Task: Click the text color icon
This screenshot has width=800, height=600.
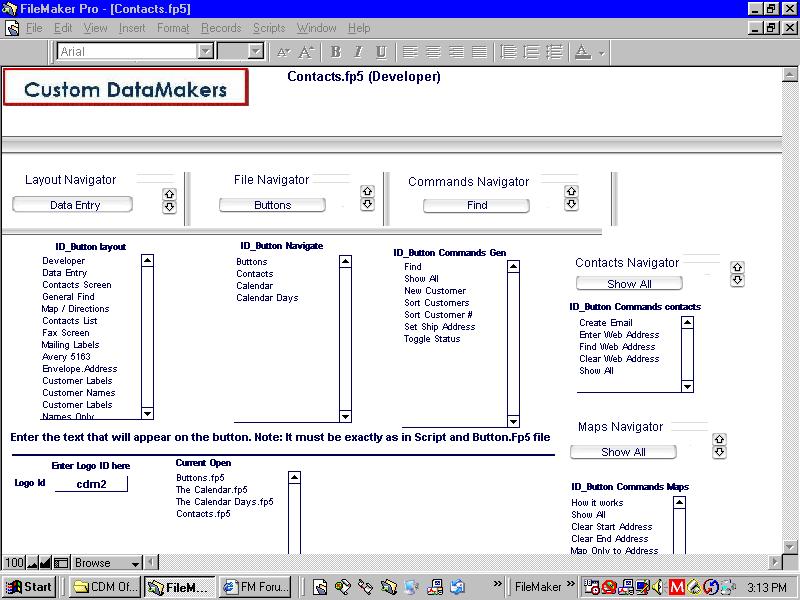Action: tap(583, 52)
